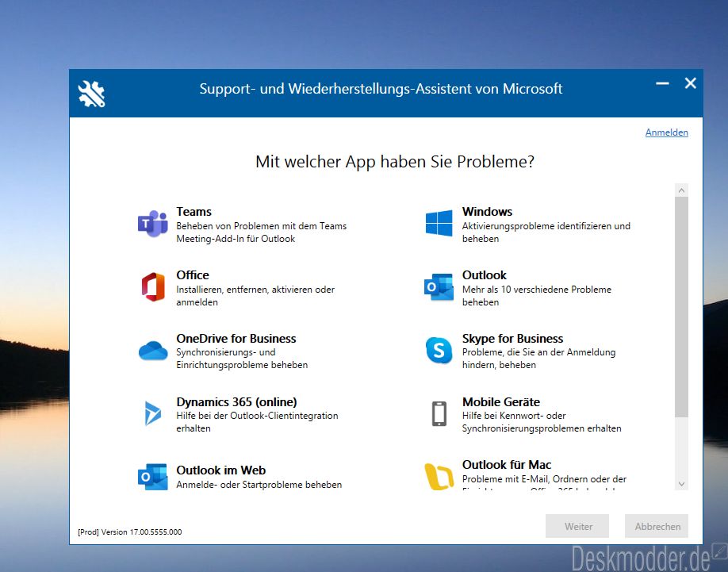Minimize the assistant window

[x=662, y=83]
